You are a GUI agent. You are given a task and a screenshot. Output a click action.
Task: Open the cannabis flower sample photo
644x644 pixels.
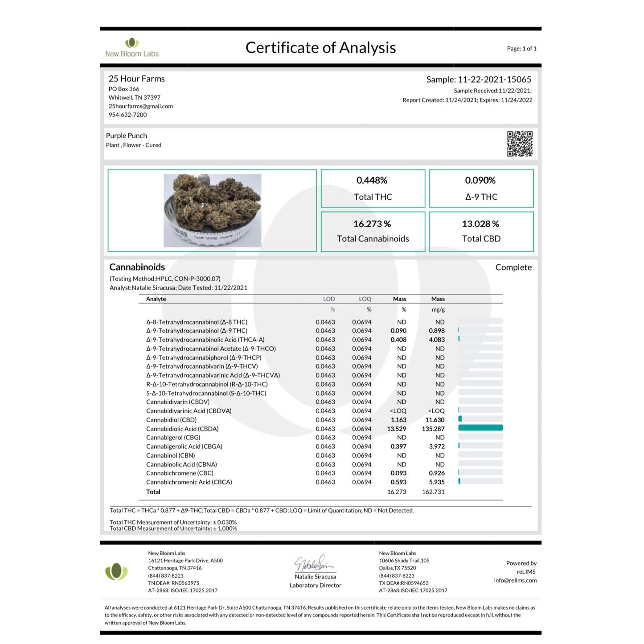coord(212,210)
